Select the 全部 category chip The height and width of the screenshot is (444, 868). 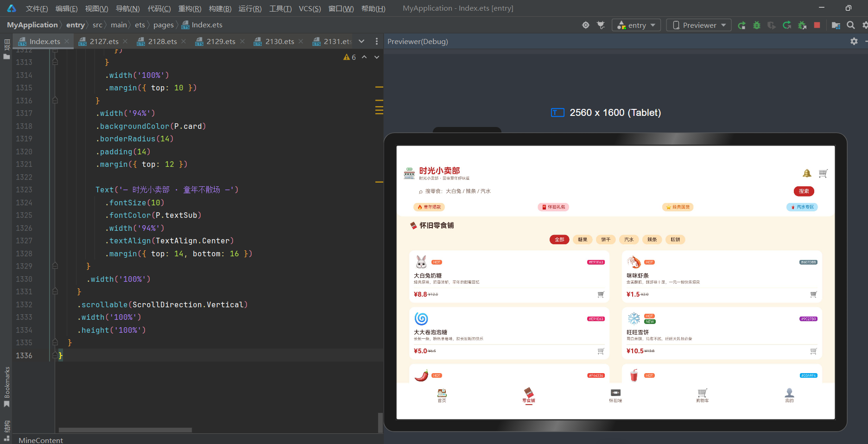click(x=559, y=240)
